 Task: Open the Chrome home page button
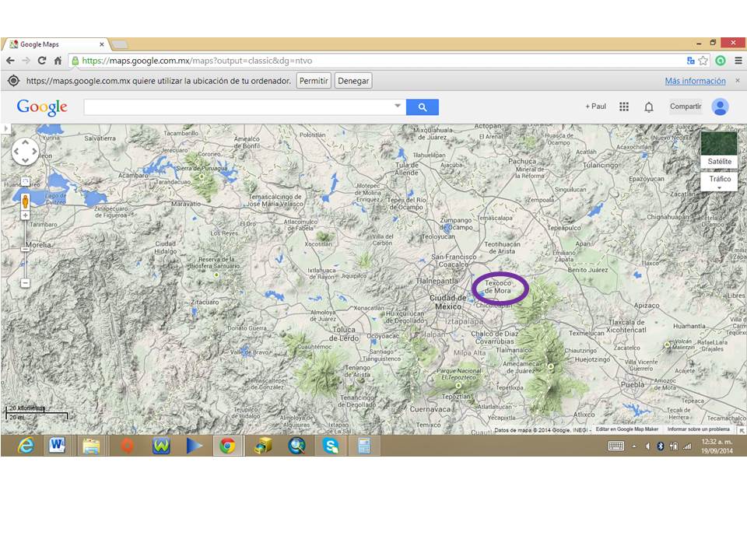click(x=58, y=61)
